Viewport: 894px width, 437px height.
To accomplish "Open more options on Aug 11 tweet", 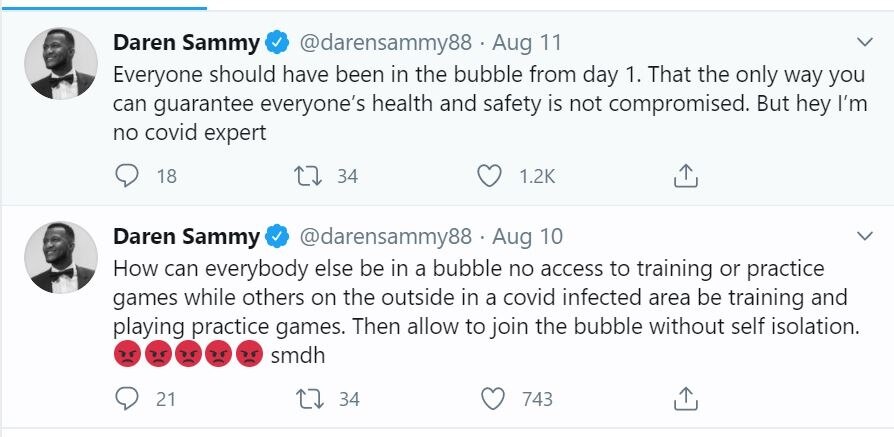I will [866, 43].
